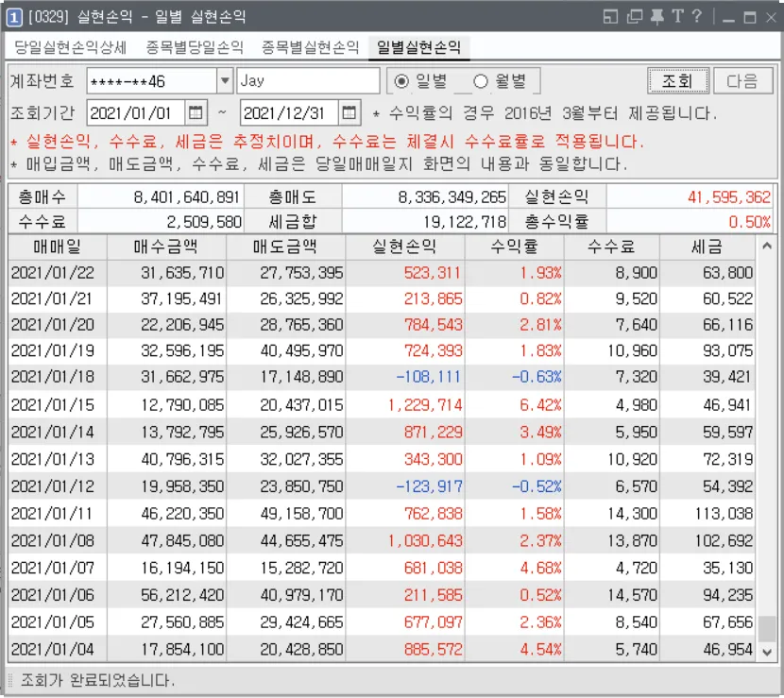Image resolution: width=784 pixels, height=698 pixels.
Task: Click the 다음 (next) button
Action: (742, 81)
